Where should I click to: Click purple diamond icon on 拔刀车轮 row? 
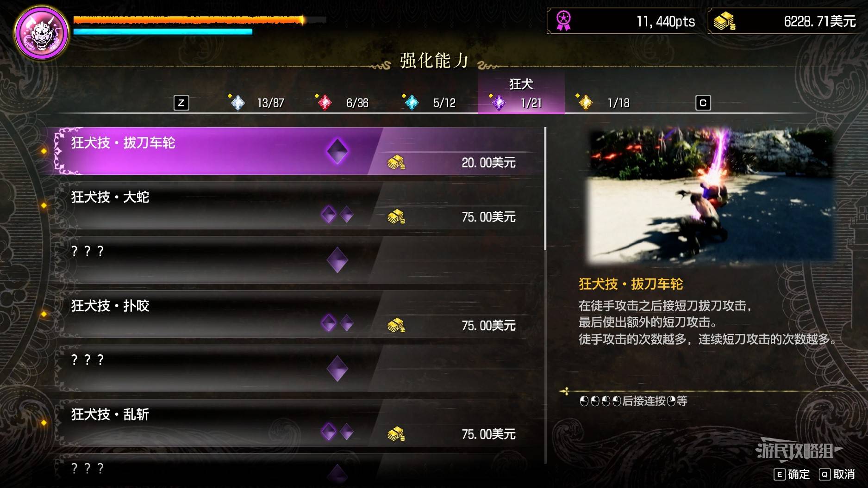337,151
